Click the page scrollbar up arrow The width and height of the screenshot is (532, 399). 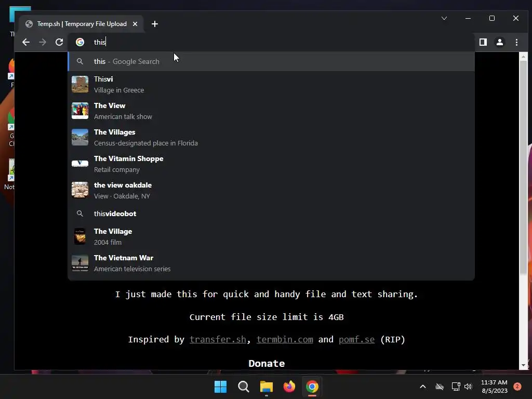coord(523,57)
